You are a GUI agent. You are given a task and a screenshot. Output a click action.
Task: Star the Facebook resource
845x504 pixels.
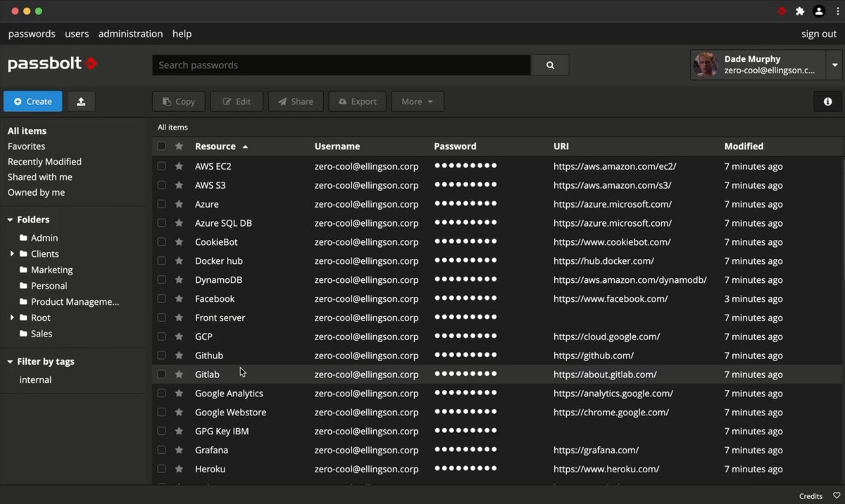pos(179,299)
